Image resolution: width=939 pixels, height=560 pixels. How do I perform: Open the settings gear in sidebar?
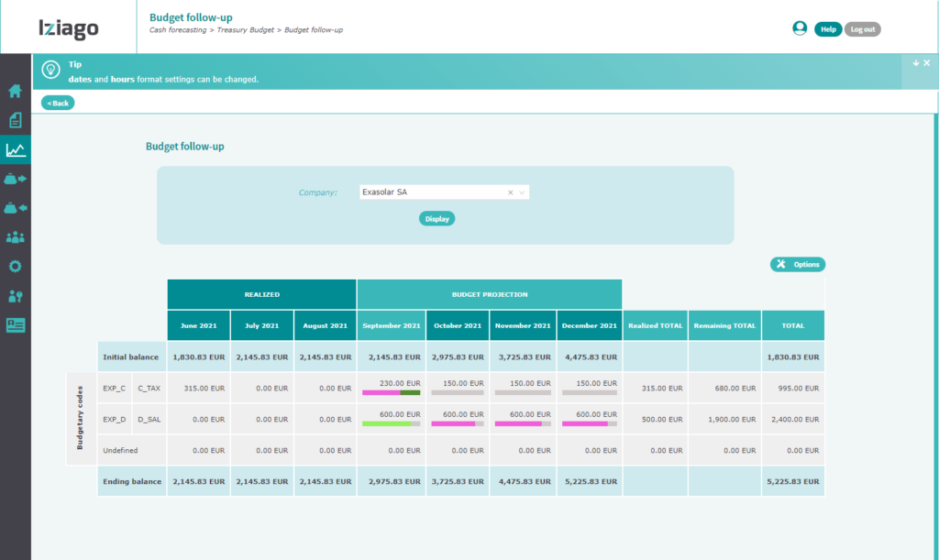tap(15, 267)
